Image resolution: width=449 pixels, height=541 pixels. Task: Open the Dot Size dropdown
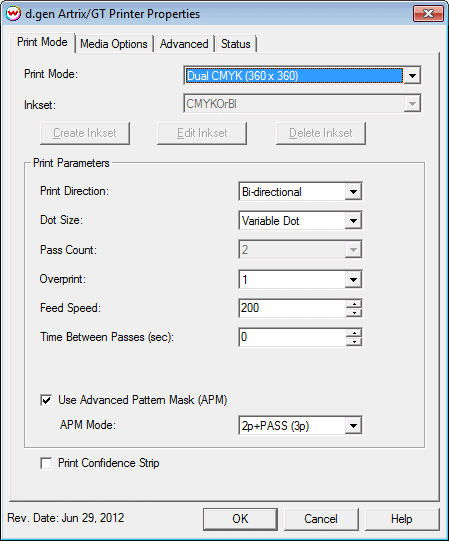pyautogui.click(x=353, y=220)
